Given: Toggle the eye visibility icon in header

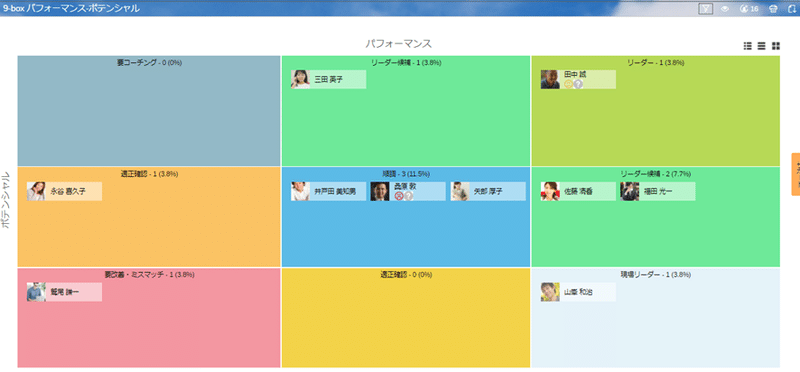Looking at the screenshot, I should (x=724, y=8).
